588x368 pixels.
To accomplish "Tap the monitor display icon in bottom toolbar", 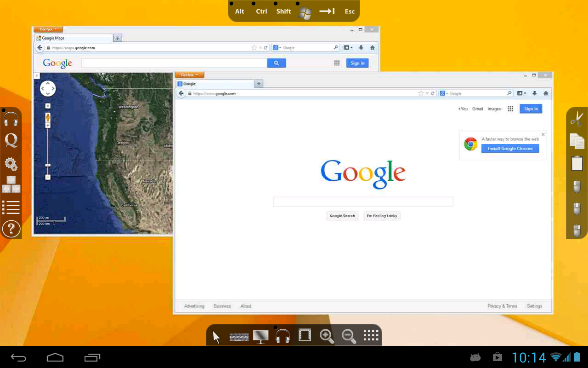I will [x=261, y=337].
